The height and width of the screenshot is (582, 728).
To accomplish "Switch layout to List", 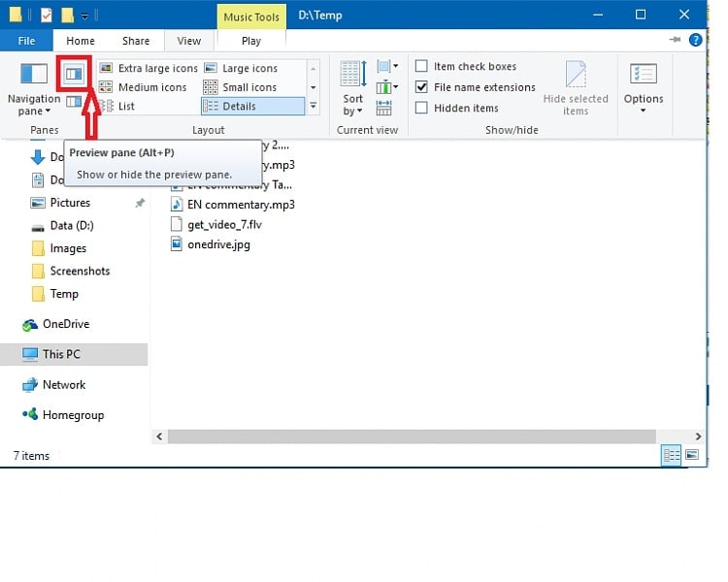I will click(x=117, y=107).
